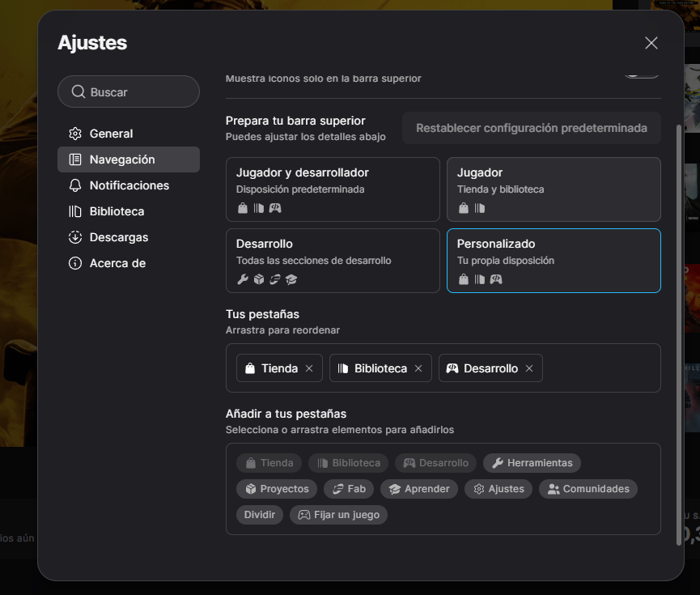
Task: Click the disabled Tienda chip in Añadir list
Action: 269,463
